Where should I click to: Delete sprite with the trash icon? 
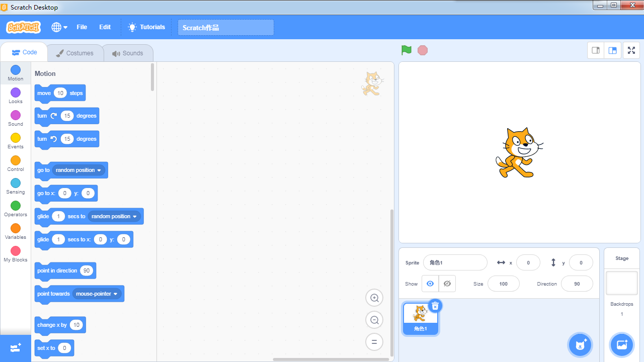click(x=435, y=306)
